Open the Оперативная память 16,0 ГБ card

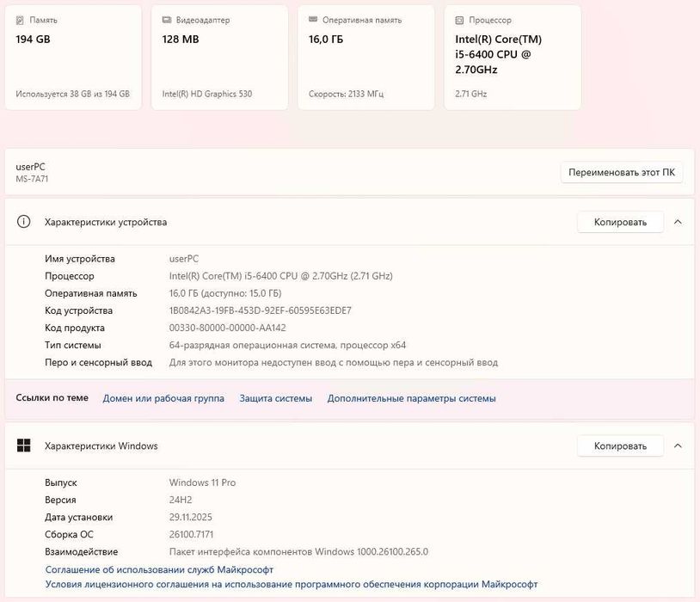coord(366,58)
